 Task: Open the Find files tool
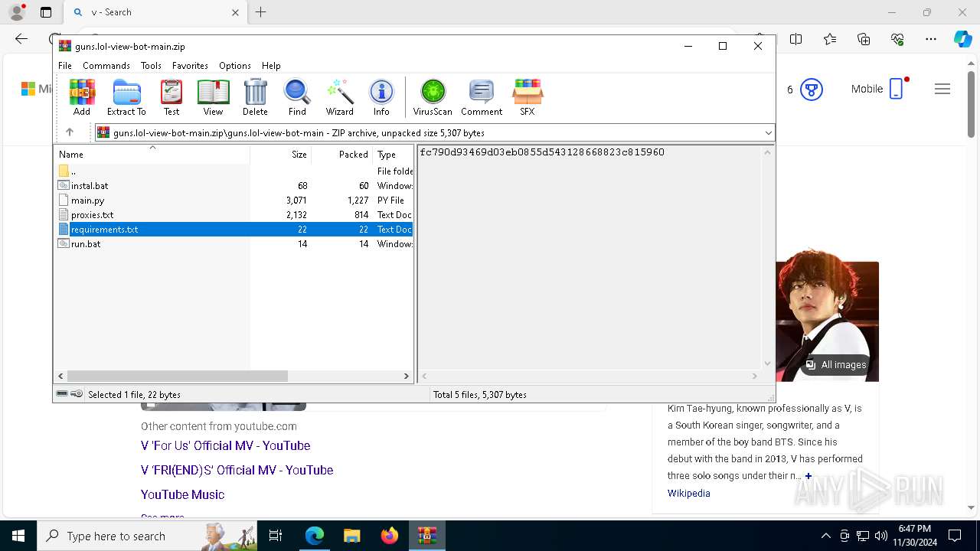click(297, 97)
